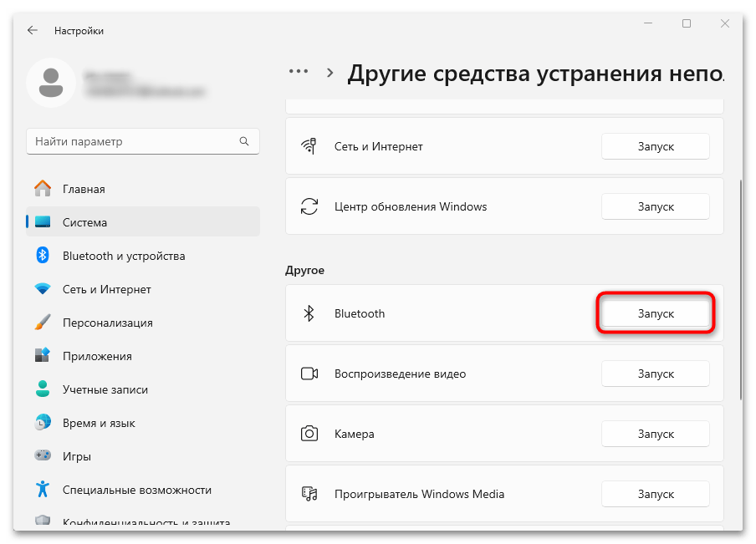Open Специальные возможности section

pyautogui.click(x=143, y=490)
